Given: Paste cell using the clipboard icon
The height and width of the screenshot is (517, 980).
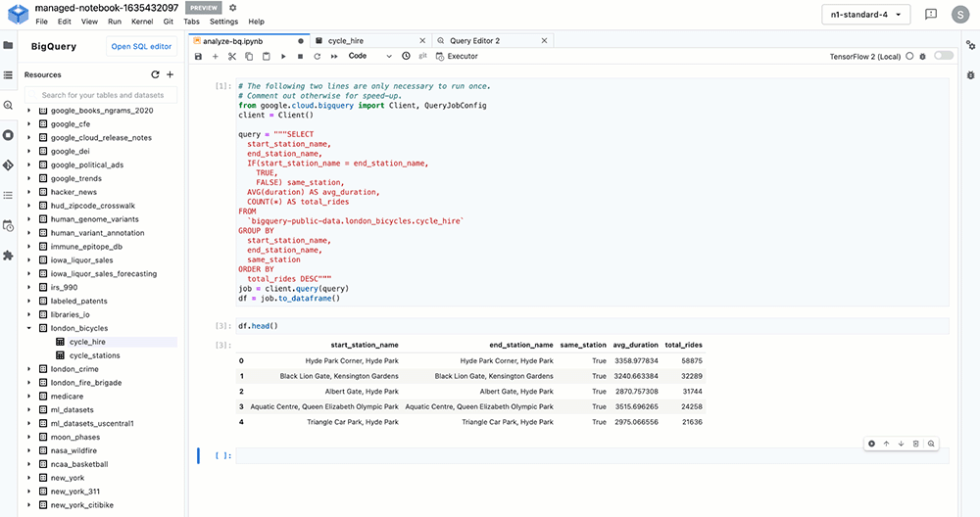Looking at the screenshot, I should (x=266, y=56).
